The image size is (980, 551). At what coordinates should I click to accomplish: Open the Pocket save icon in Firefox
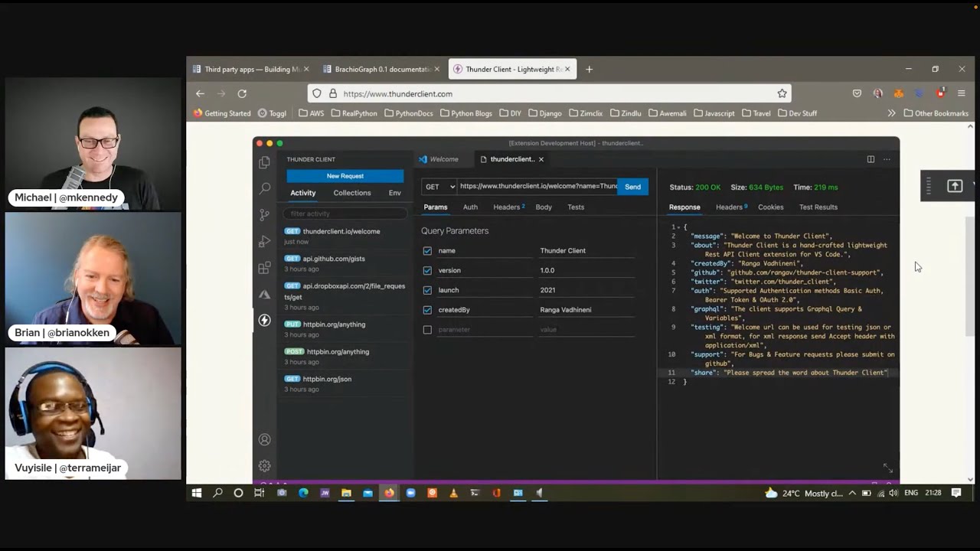click(x=857, y=93)
